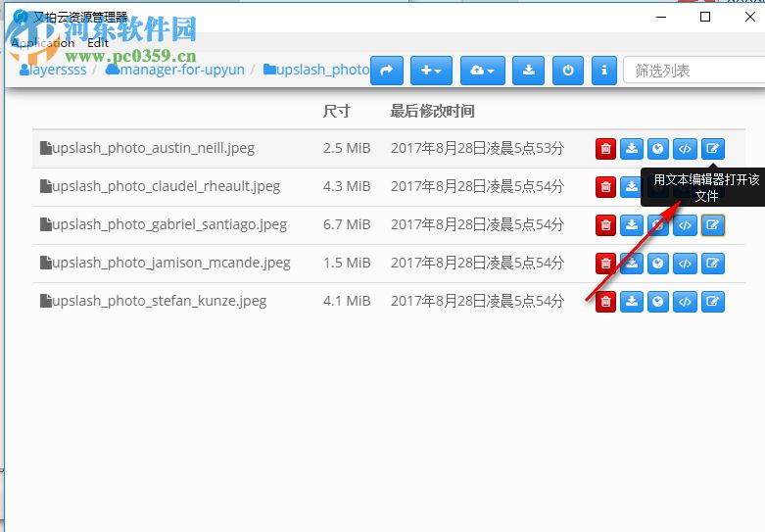
Task: Delete upslash_photo_claudel_rheault.jpeg
Action: pos(605,187)
